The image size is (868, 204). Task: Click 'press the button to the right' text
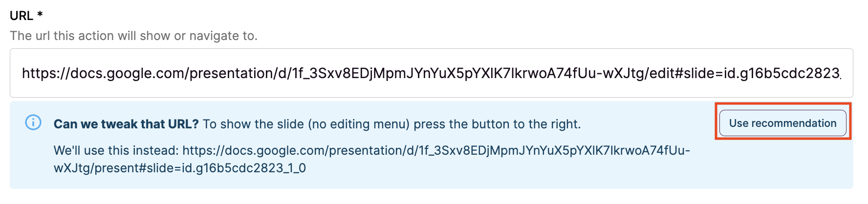coord(497,124)
